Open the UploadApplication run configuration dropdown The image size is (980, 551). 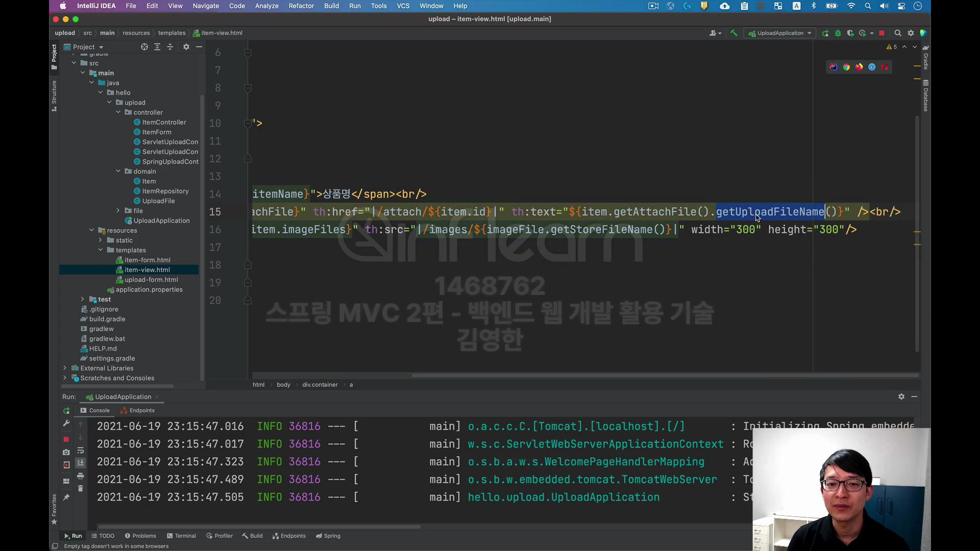pos(780,33)
